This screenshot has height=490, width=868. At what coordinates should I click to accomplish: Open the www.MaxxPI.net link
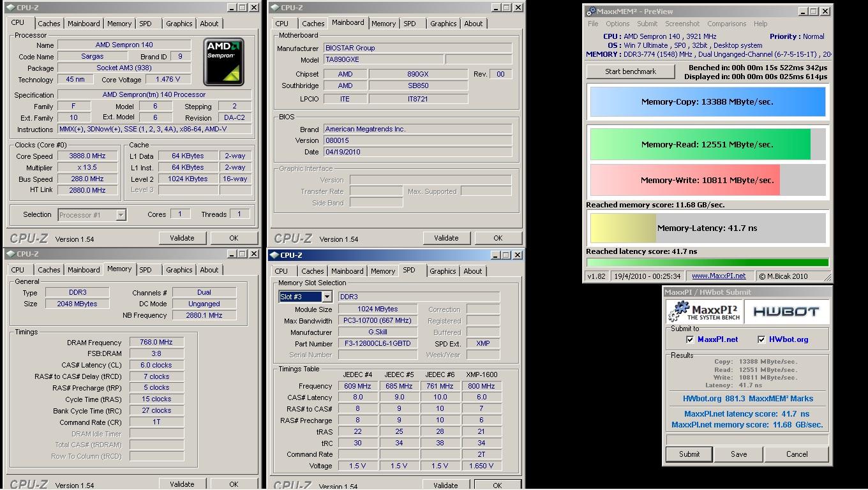[719, 276]
